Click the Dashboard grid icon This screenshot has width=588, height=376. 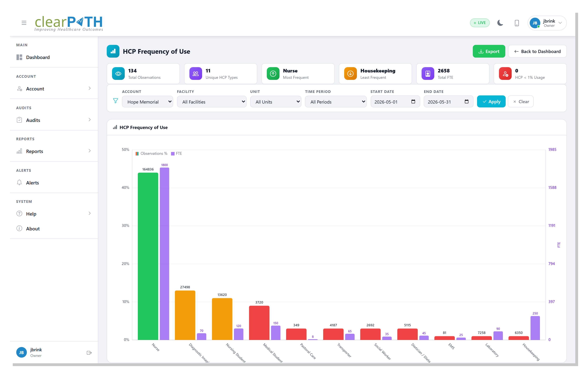point(19,57)
